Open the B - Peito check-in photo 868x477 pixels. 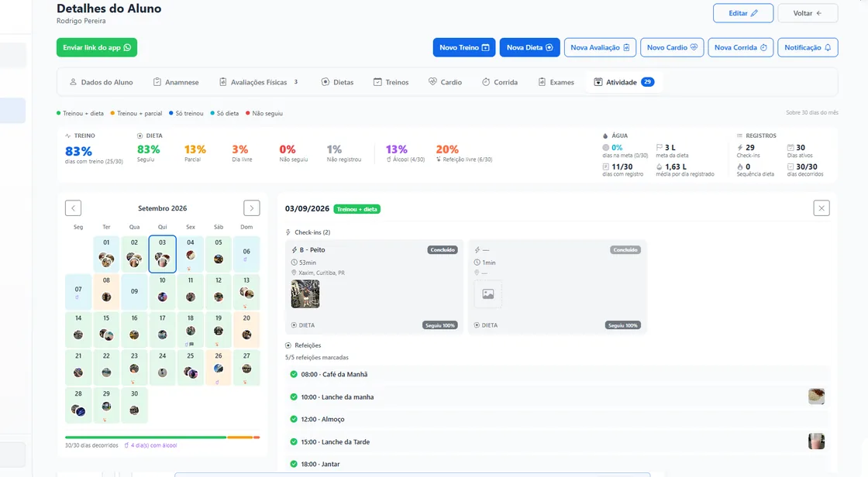(305, 293)
